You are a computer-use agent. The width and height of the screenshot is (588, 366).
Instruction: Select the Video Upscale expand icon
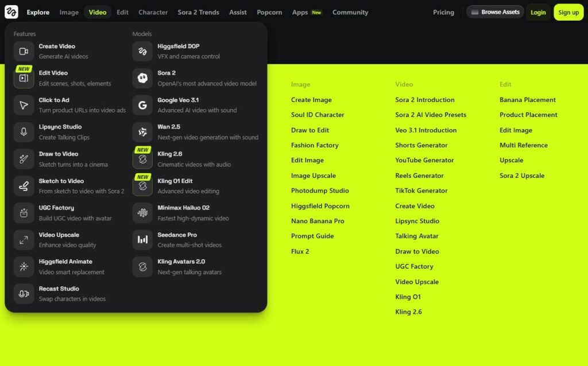24,240
